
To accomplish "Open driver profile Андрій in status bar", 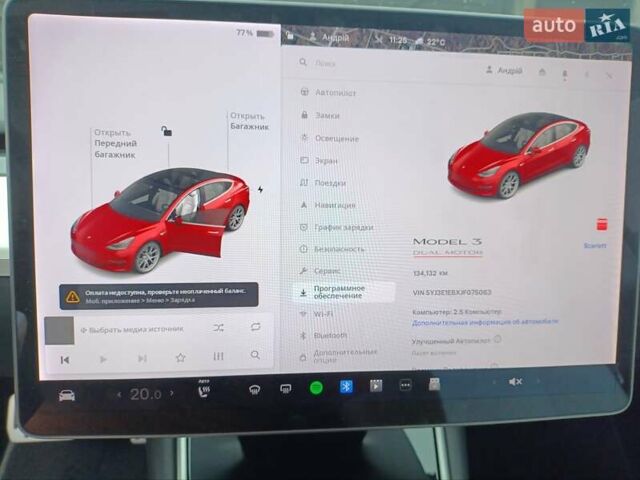I will [x=330, y=37].
